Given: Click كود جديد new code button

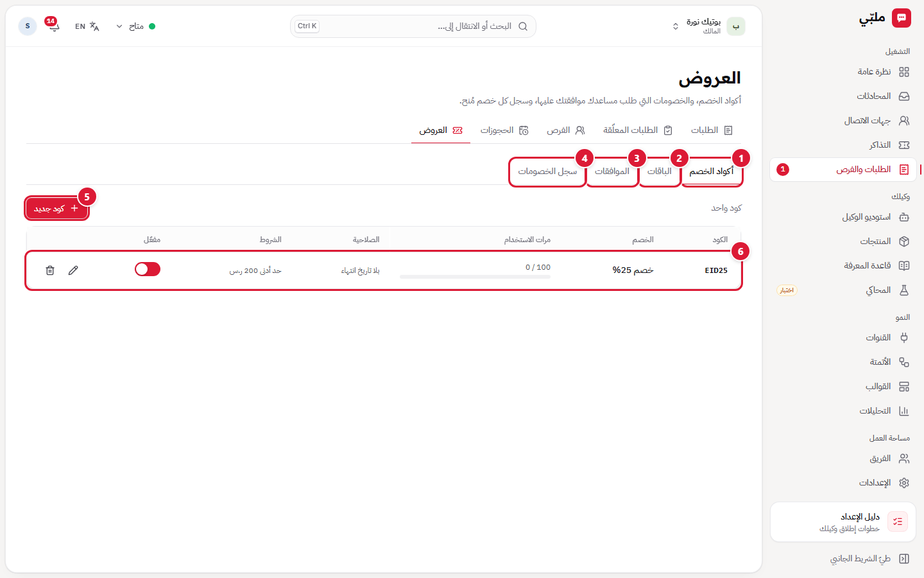Looking at the screenshot, I should (56, 209).
